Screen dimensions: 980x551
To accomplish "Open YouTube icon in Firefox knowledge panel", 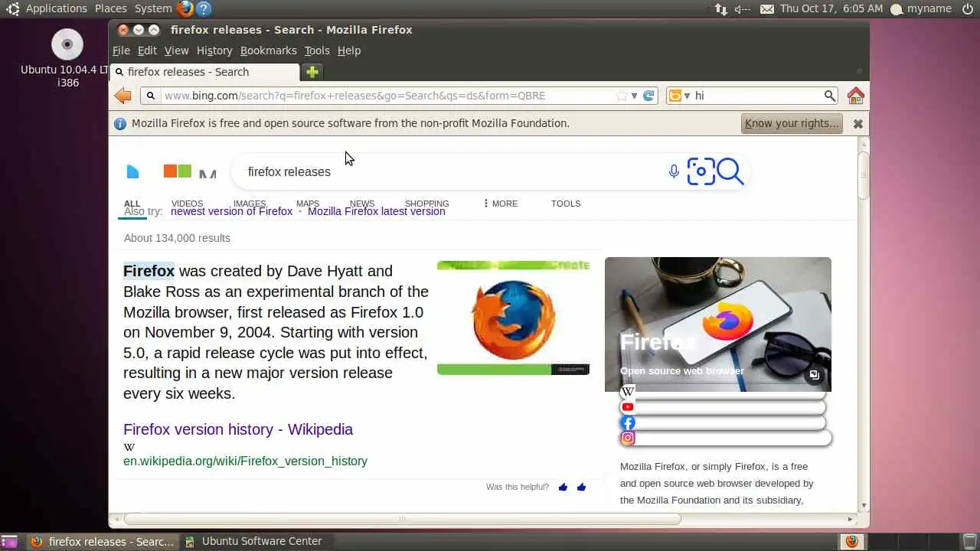I will pos(628,407).
